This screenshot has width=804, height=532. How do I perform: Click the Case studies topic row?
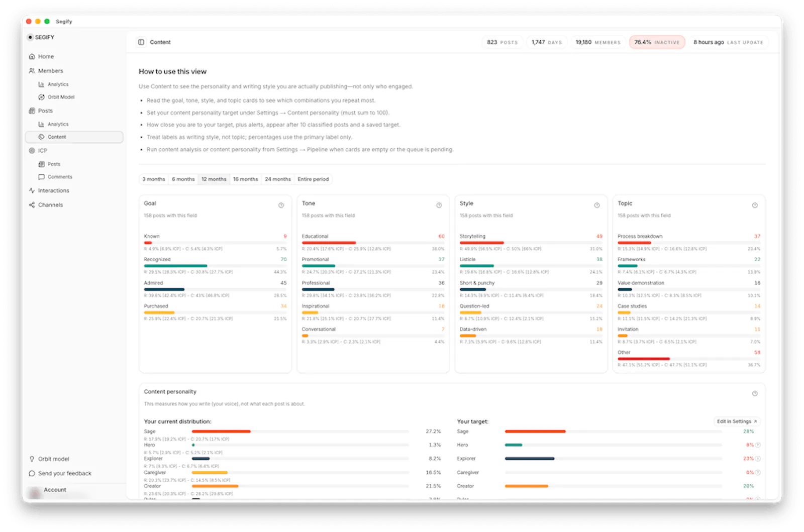coord(688,312)
